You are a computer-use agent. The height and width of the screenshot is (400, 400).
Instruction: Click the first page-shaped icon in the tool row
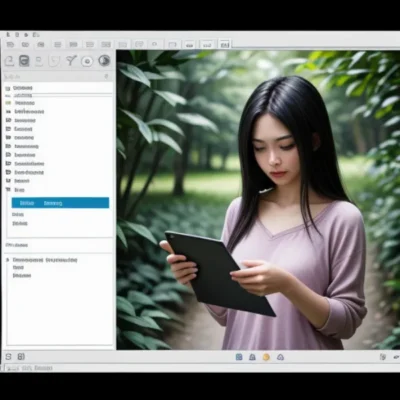pyautogui.click(x=9, y=61)
